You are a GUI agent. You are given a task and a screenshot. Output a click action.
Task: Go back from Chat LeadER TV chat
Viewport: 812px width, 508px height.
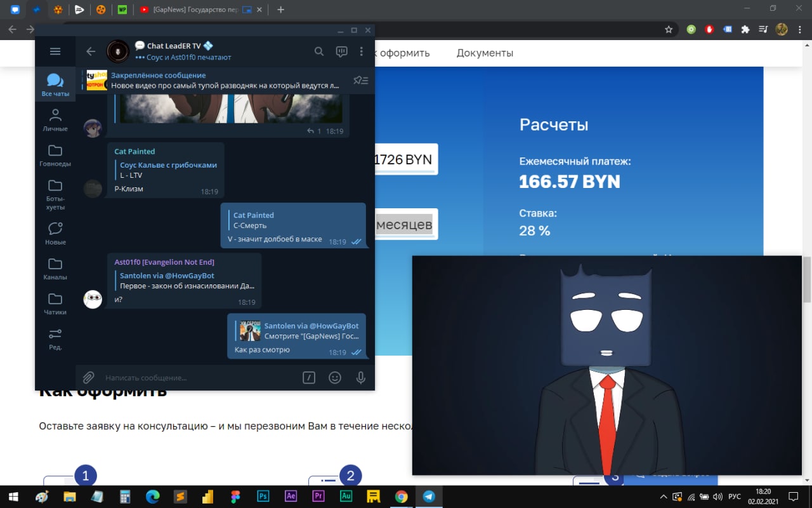click(x=91, y=51)
